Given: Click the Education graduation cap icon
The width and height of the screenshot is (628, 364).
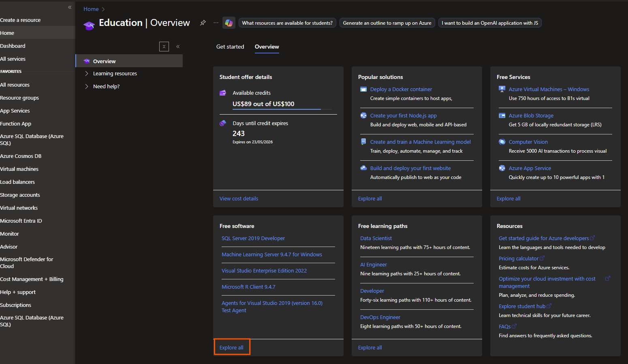Looking at the screenshot, I should (89, 25).
